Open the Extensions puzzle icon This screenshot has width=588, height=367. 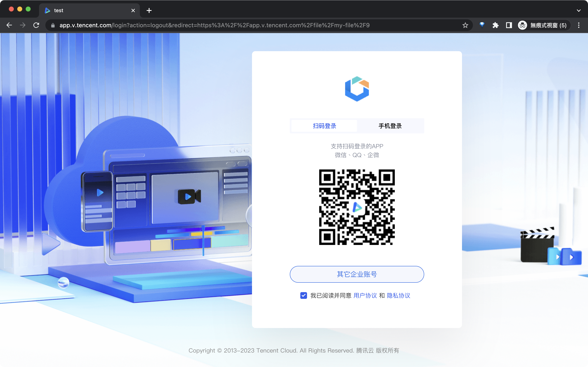point(495,25)
